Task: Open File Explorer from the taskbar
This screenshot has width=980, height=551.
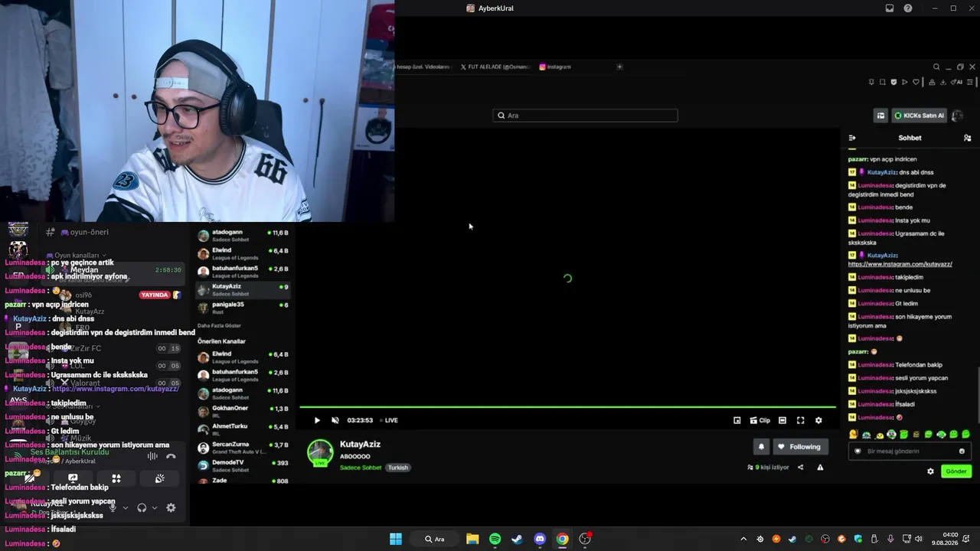Action: click(472, 539)
